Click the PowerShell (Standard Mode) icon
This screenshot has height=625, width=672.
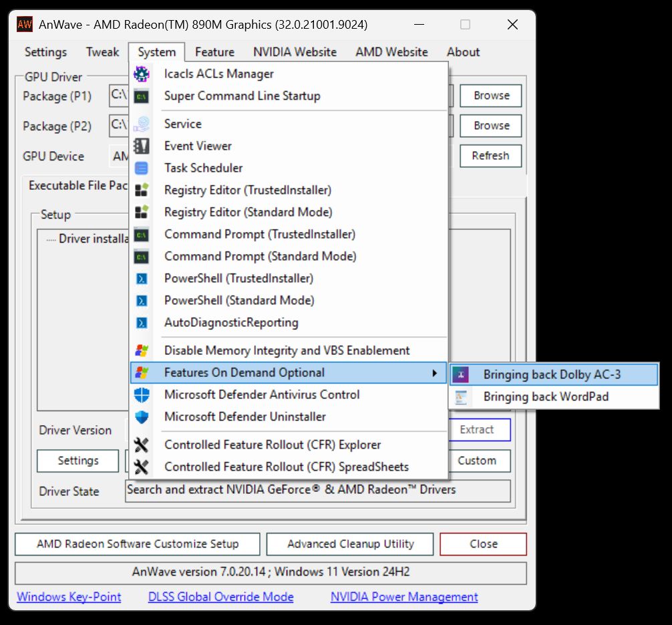click(142, 301)
